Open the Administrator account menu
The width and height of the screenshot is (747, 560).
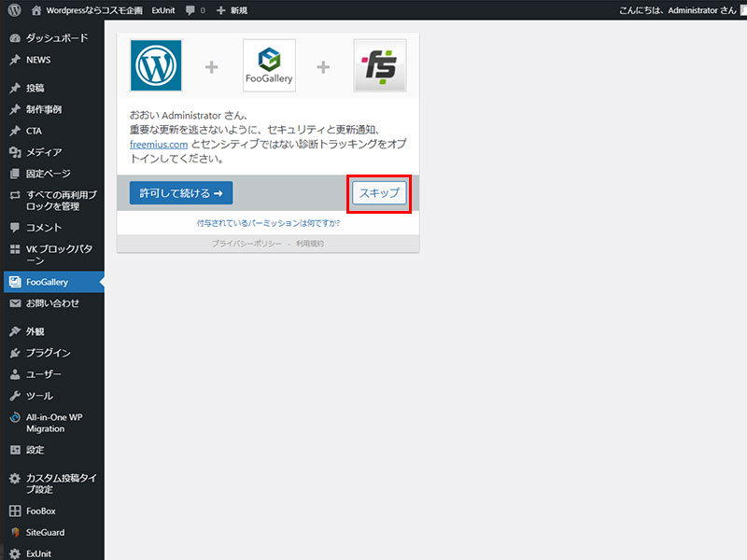click(x=683, y=10)
